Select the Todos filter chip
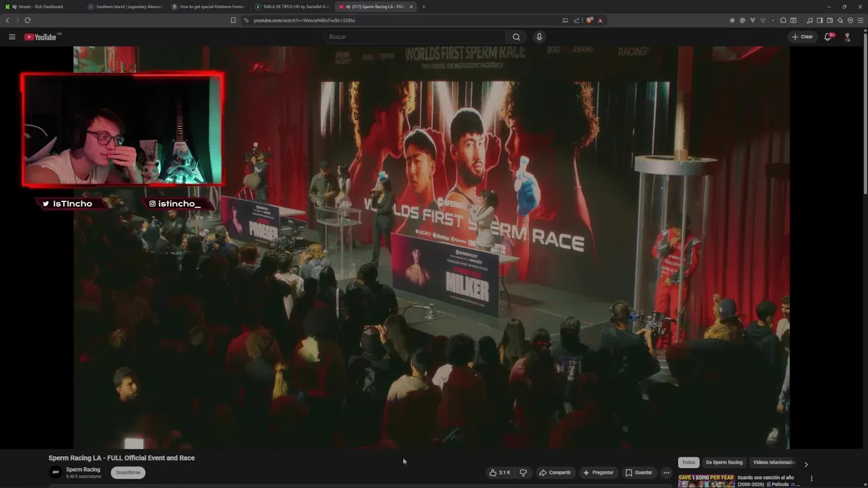Screen dimensions: 868x488 688,462
